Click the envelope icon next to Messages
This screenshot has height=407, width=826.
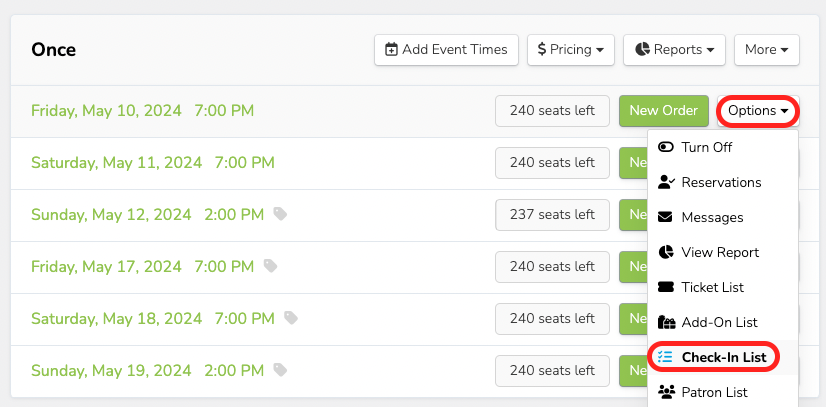click(666, 217)
